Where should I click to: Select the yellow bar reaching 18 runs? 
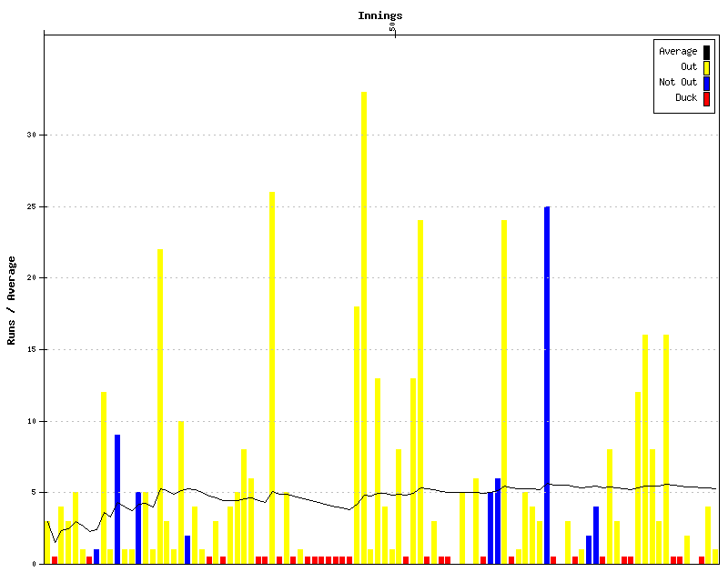357,436
